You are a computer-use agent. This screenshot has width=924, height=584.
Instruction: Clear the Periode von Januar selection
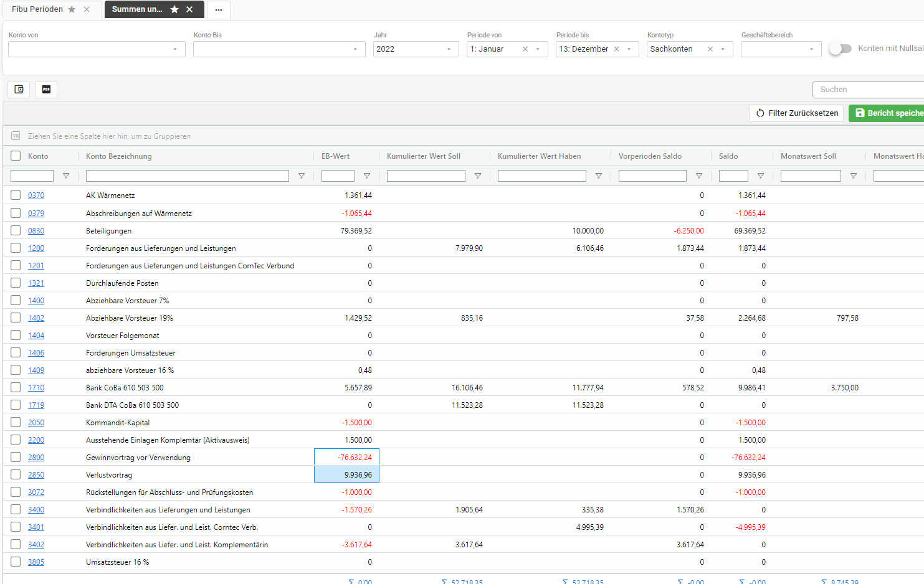(525, 49)
